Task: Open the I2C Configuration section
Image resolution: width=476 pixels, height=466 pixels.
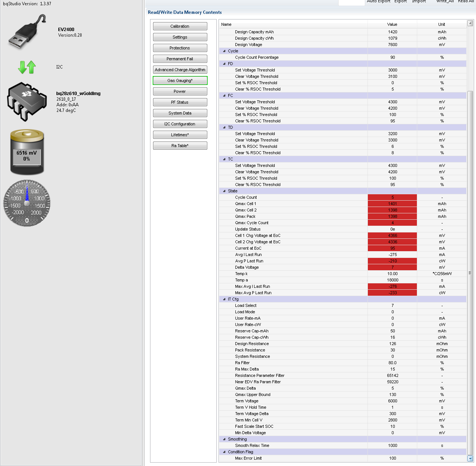Action: tap(180, 124)
